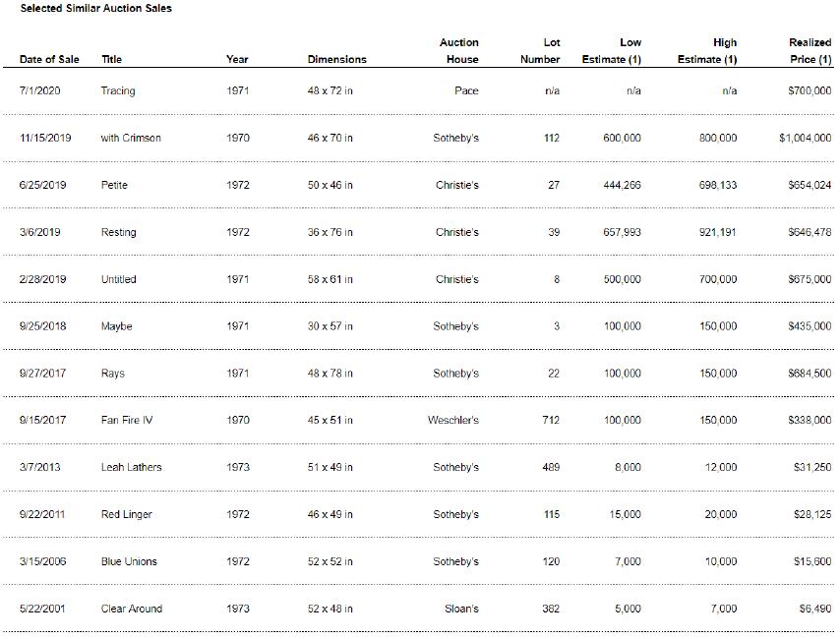Click the 'Clear Around' title cell
Viewport: 840px width, 639px height.
click(132, 610)
